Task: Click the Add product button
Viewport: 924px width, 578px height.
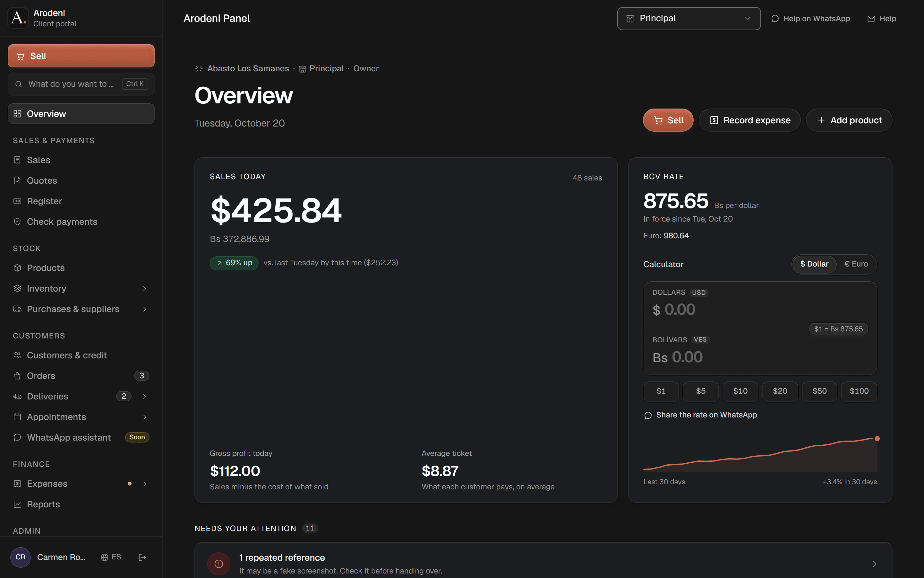Action: point(849,120)
